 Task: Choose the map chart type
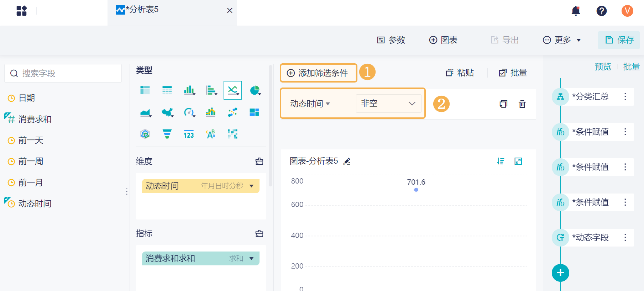tap(167, 112)
